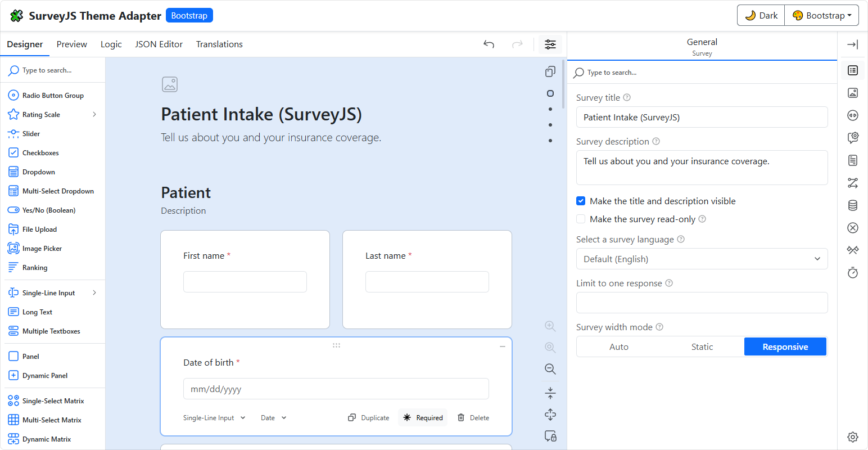Change input type Date dropdown
The width and height of the screenshot is (868, 450).
274,417
